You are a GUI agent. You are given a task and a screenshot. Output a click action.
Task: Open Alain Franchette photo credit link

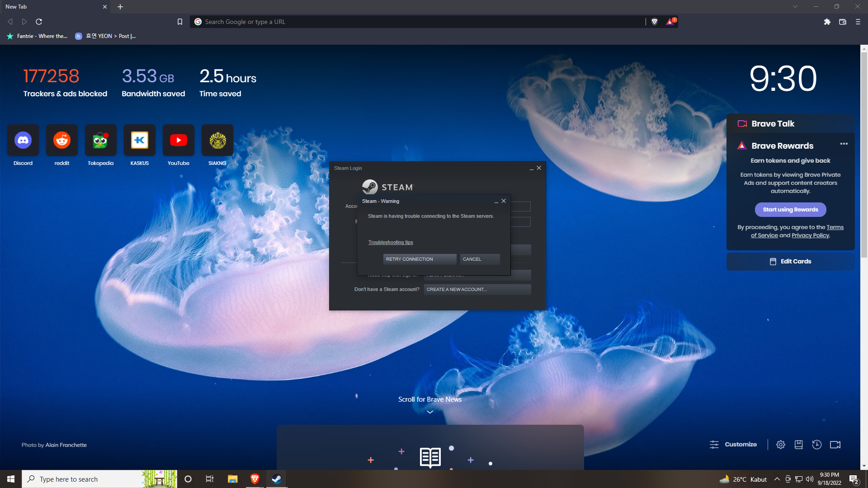pos(66,445)
